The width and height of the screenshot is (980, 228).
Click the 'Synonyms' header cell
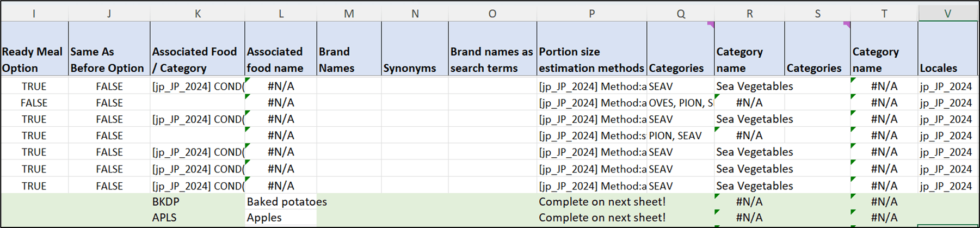(415, 49)
